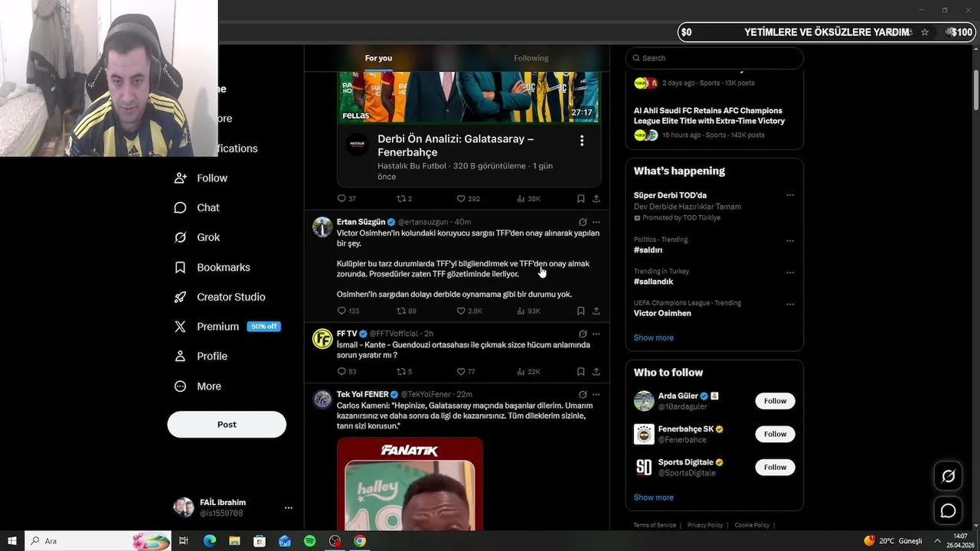Image resolution: width=980 pixels, height=551 pixels.
Task: Open Profile page
Action: pyautogui.click(x=201, y=357)
